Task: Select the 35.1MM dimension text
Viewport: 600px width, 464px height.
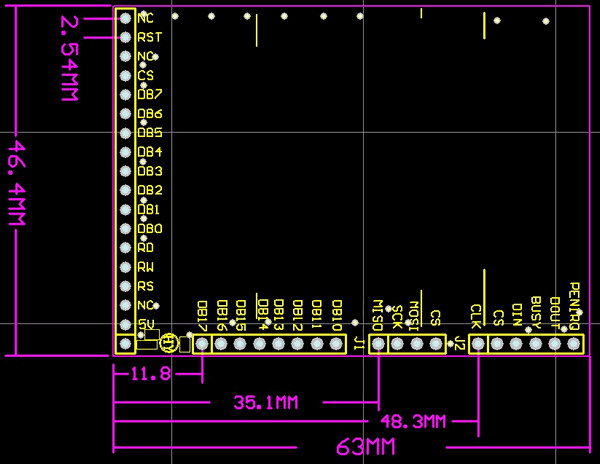Action: point(266,403)
